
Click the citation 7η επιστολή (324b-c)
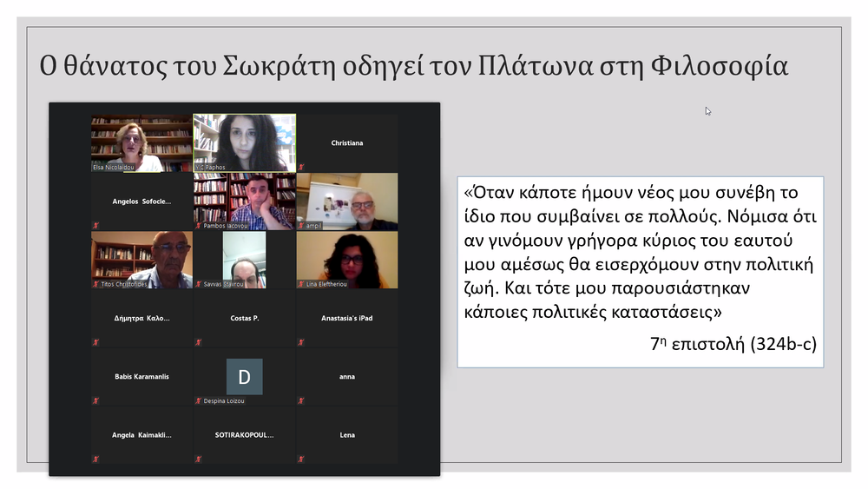(x=733, y=344)
